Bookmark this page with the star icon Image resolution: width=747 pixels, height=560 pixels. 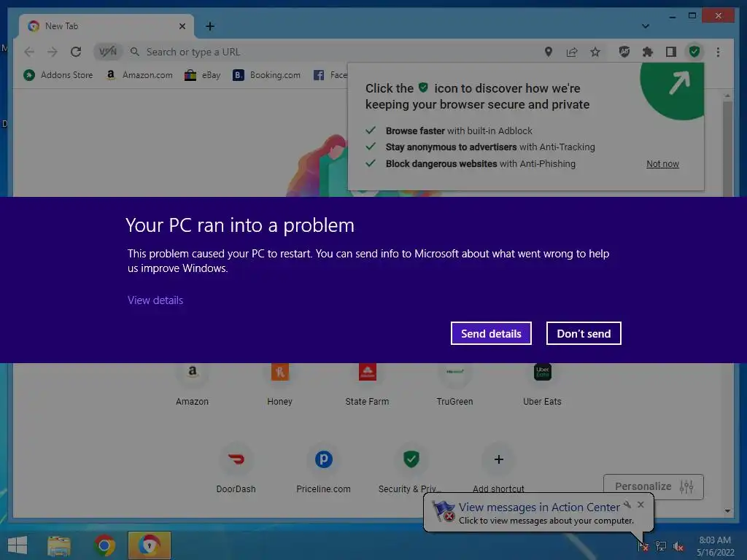tap(595, 52)
